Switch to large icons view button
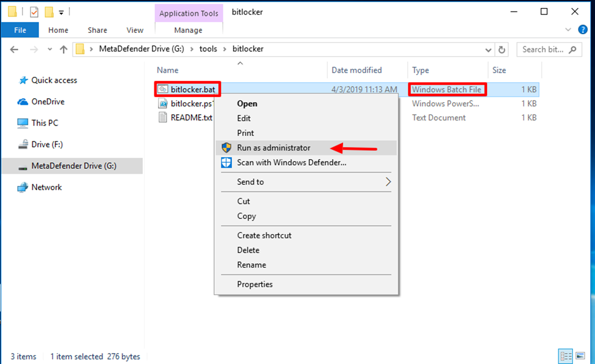The image size is (595, 364). (x=580, y=355)
